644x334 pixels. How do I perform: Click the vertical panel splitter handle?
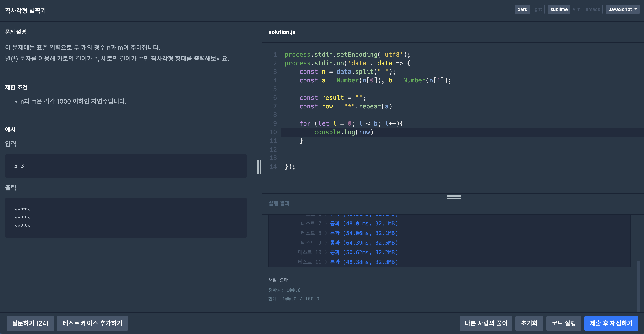(259, 167)
